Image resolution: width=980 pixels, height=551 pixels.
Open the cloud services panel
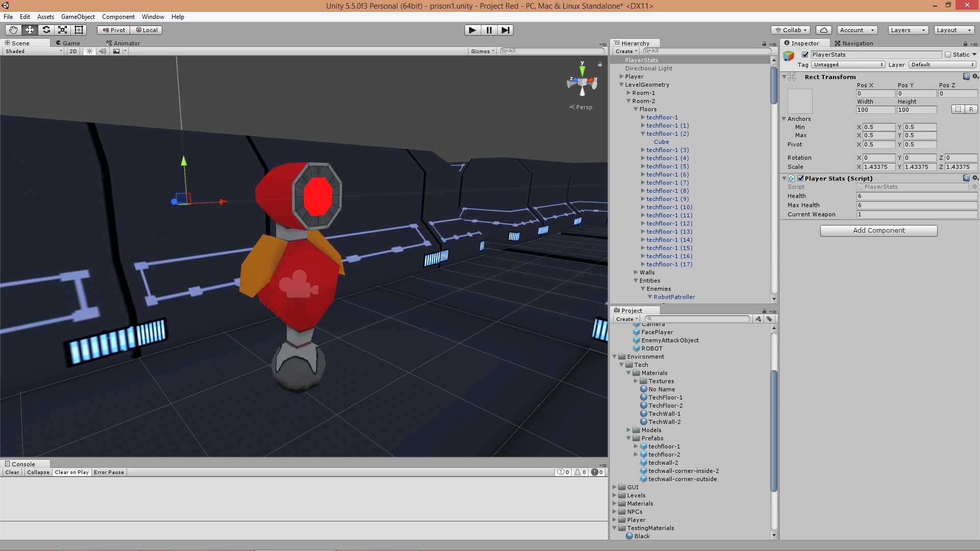tap(824, 30)
